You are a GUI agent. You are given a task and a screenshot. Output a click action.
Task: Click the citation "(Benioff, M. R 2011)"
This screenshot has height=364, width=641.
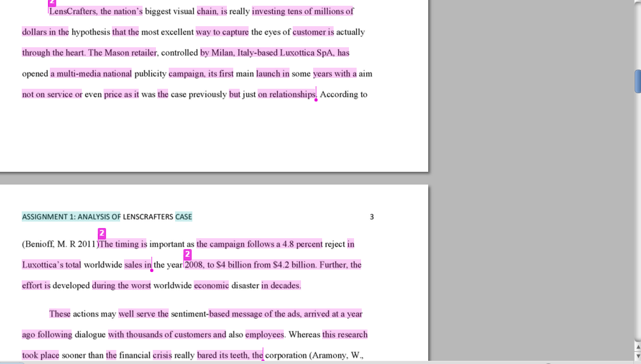[60, 245]
